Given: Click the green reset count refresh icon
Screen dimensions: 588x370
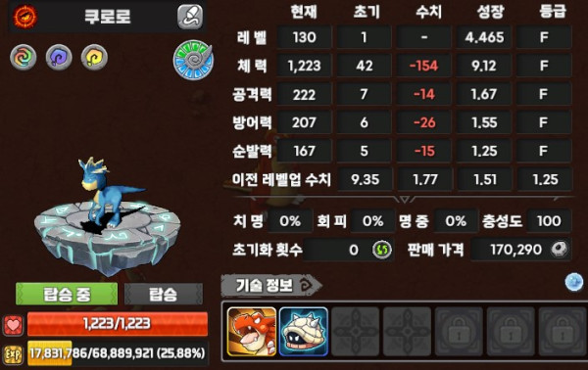Looking at the screenshot, I should (x=382, y=250).
